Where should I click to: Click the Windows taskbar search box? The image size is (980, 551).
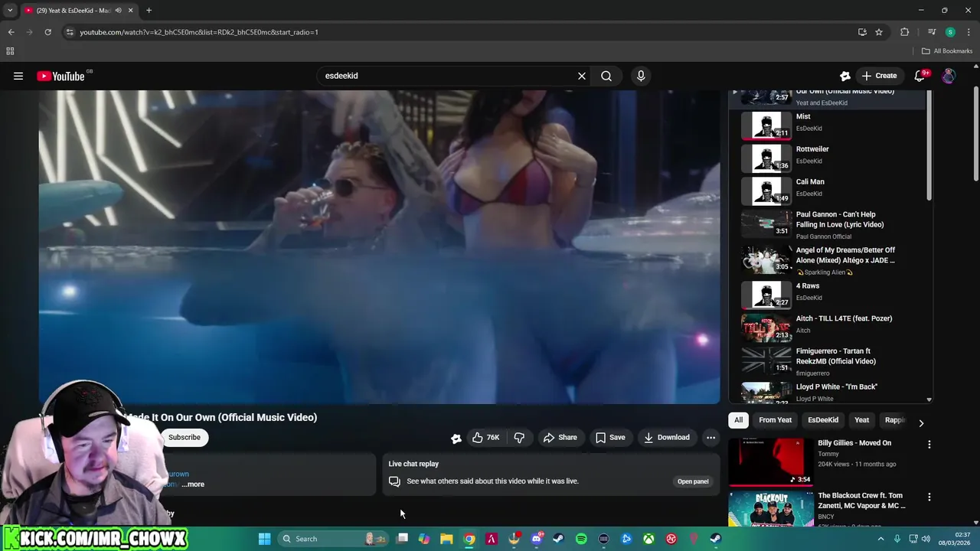(x=334, y=539)
